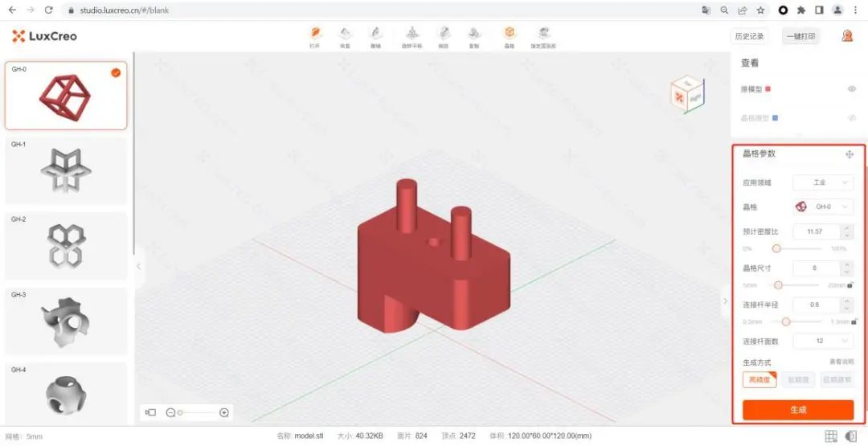868x446 pixels.
Task: Select the Lattice (晶格) tool icon
Action: point(509,34)
